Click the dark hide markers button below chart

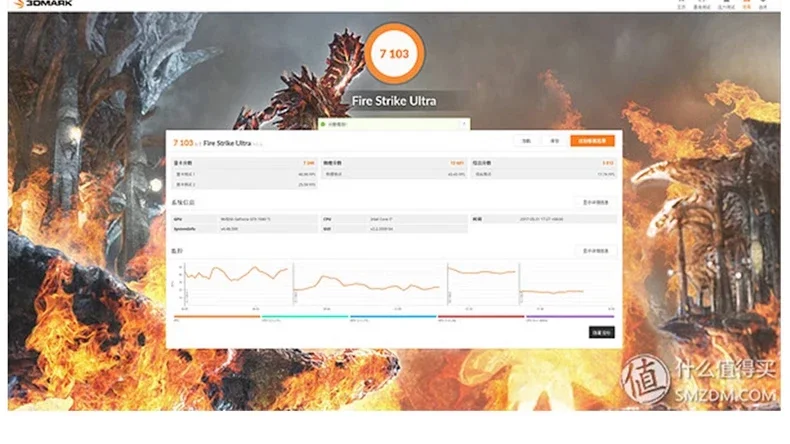click(601, 332)
